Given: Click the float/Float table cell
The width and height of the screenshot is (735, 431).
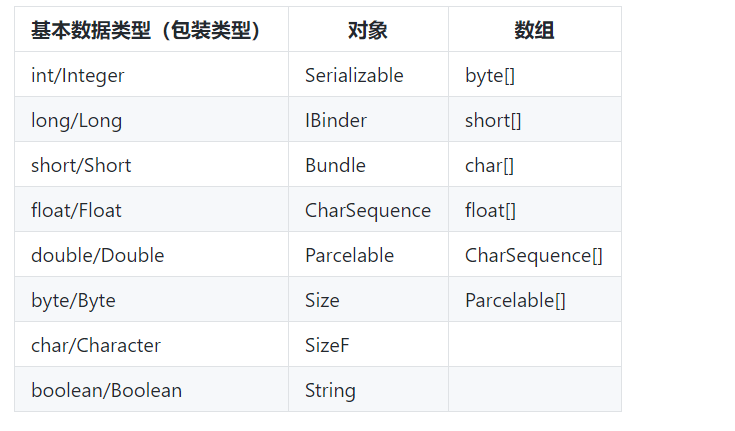Looking at the screenshot, I should point(77,210).
